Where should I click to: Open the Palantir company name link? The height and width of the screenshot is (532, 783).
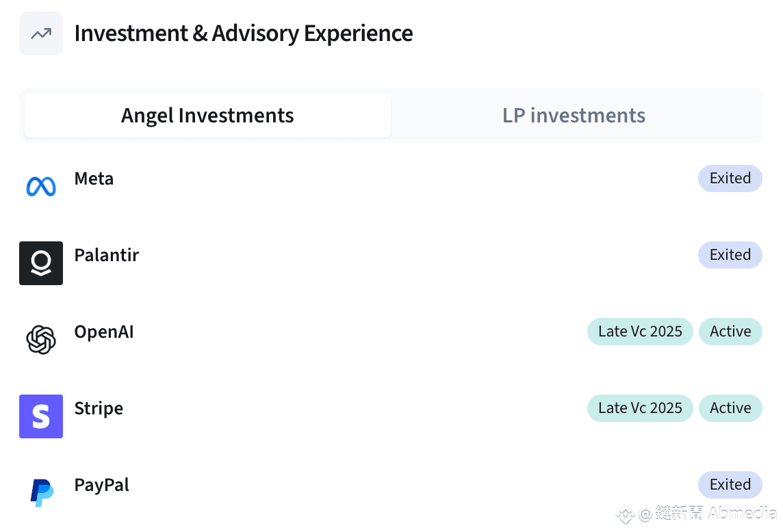106,255
